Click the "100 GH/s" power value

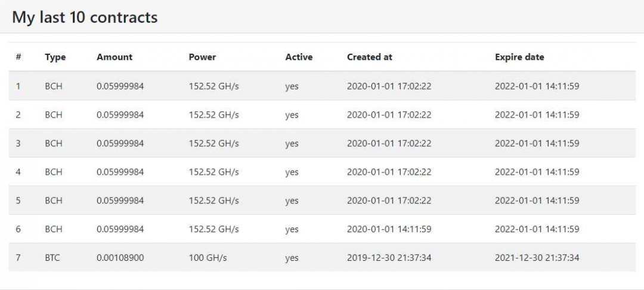[x=208, y=258]
